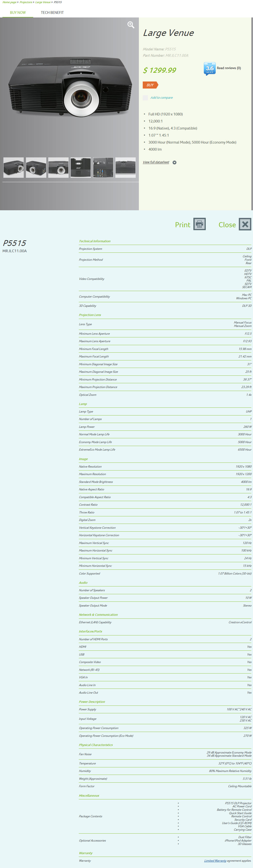Click the Fan Noise row label
Image resolution: width=253 pixels, height=868 pixels.
click(x=85, y=754)
